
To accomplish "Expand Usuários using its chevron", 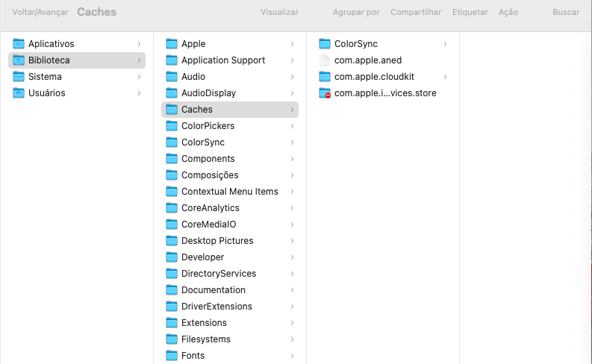I will (139, 93).
